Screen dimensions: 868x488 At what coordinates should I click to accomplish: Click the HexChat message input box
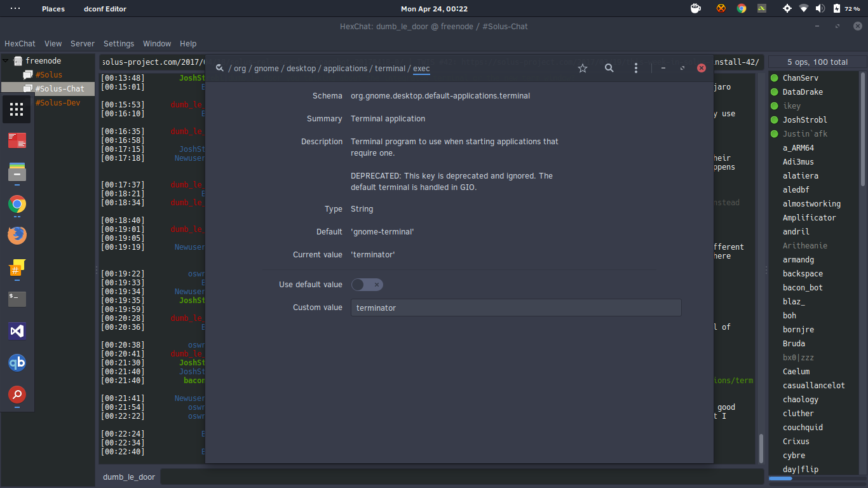(462, 477)
